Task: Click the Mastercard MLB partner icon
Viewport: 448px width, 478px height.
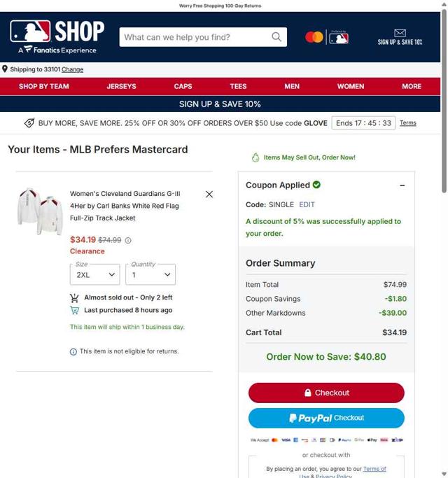Action: click(327, 37)
